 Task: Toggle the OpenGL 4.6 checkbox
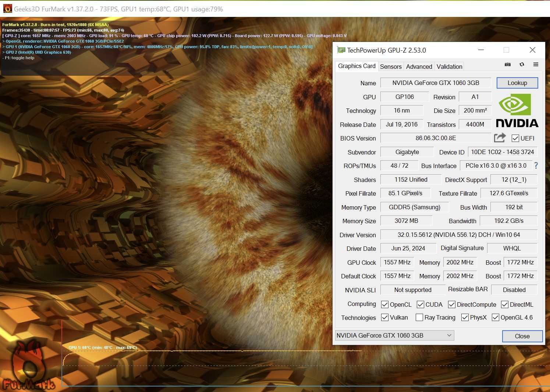coord(496,317)
